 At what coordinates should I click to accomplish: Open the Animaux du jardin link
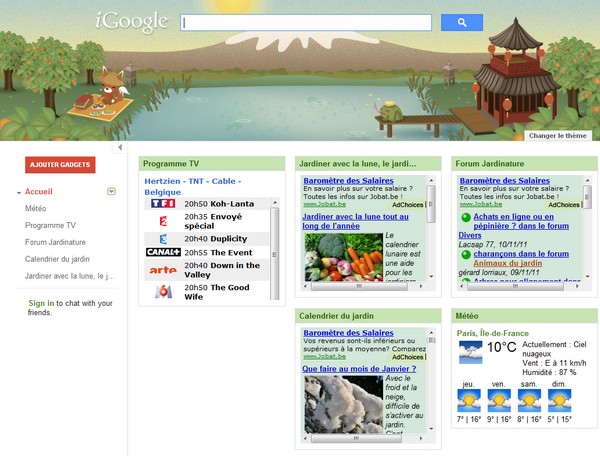(507, 263)
